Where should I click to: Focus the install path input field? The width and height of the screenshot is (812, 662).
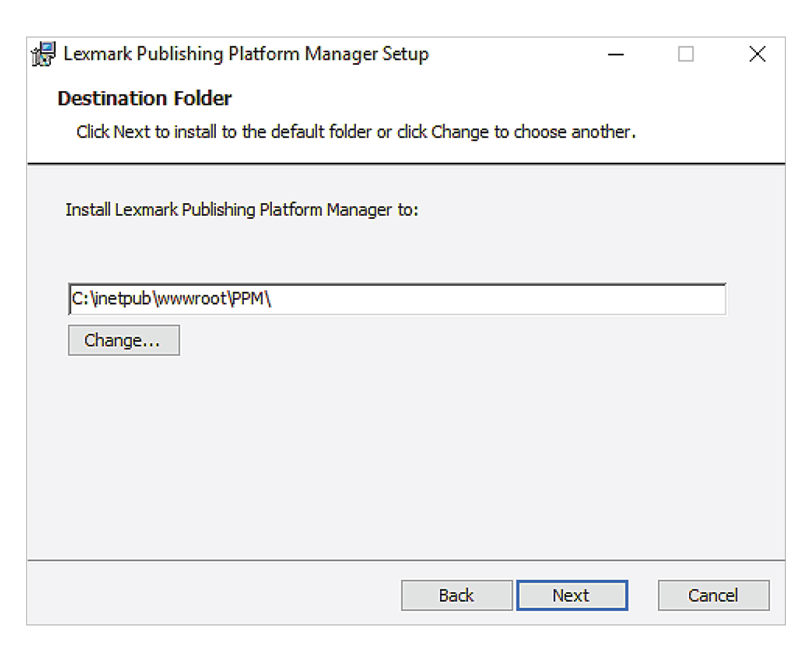pos(397,299)
